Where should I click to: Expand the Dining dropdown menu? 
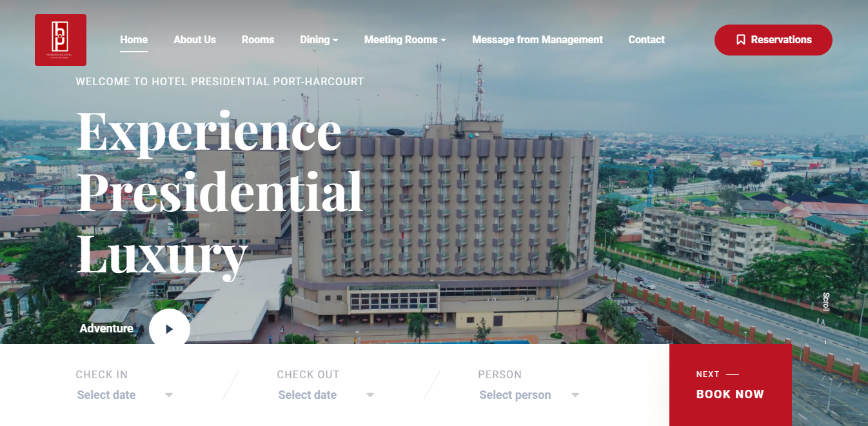tap(319, 39)
